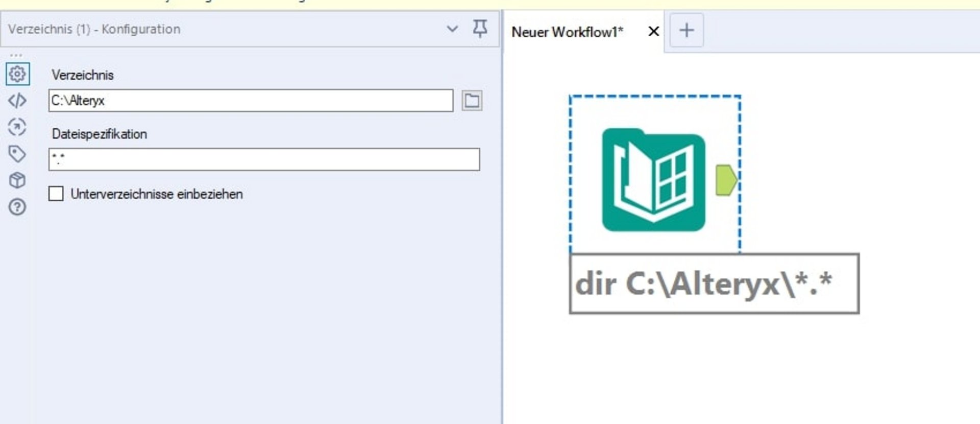Enable Unterverzeichnisse einbeziehen checkbox

[x=56, y=194]
